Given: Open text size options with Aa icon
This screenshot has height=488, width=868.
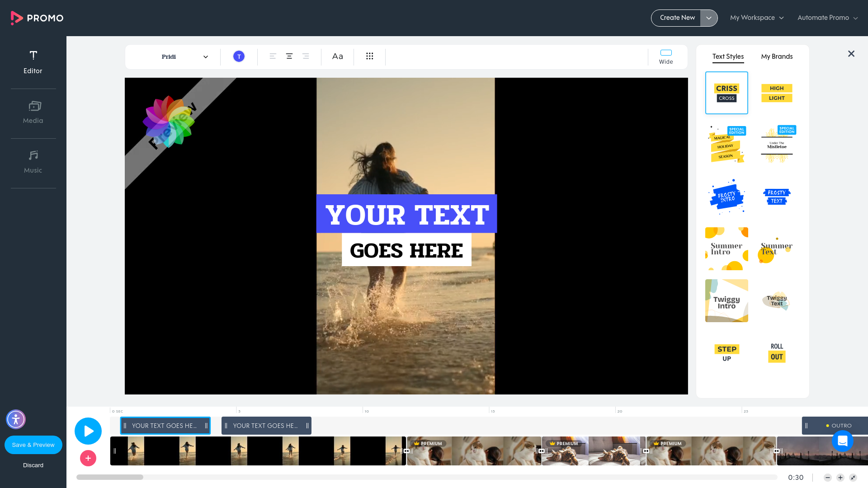Looking at the screenshot, I should coord(337,56).
